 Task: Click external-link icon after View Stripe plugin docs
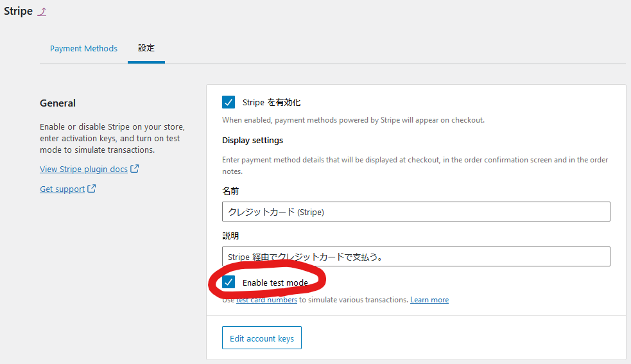click(x=134, y=169)
